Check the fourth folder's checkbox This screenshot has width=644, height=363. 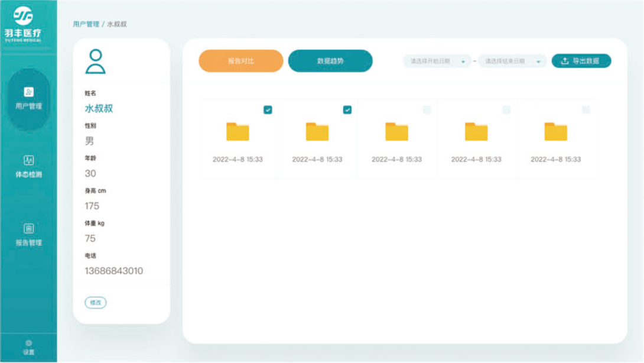tap(506, 110)
